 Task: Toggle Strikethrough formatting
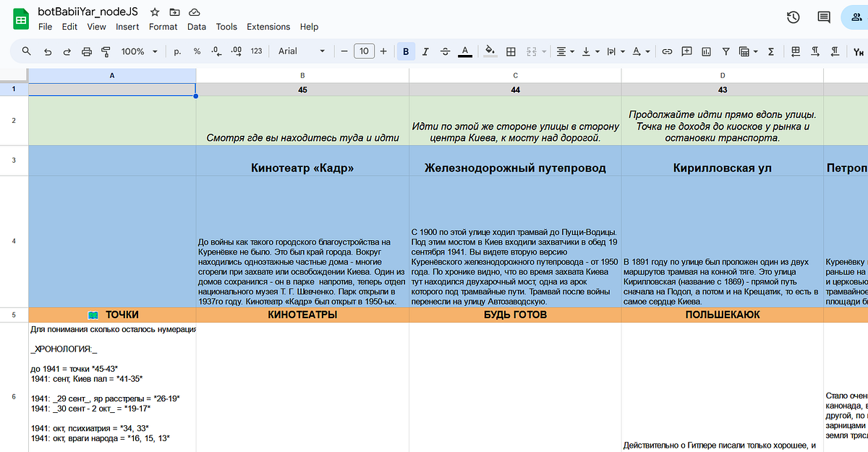[x=445, y=51]
